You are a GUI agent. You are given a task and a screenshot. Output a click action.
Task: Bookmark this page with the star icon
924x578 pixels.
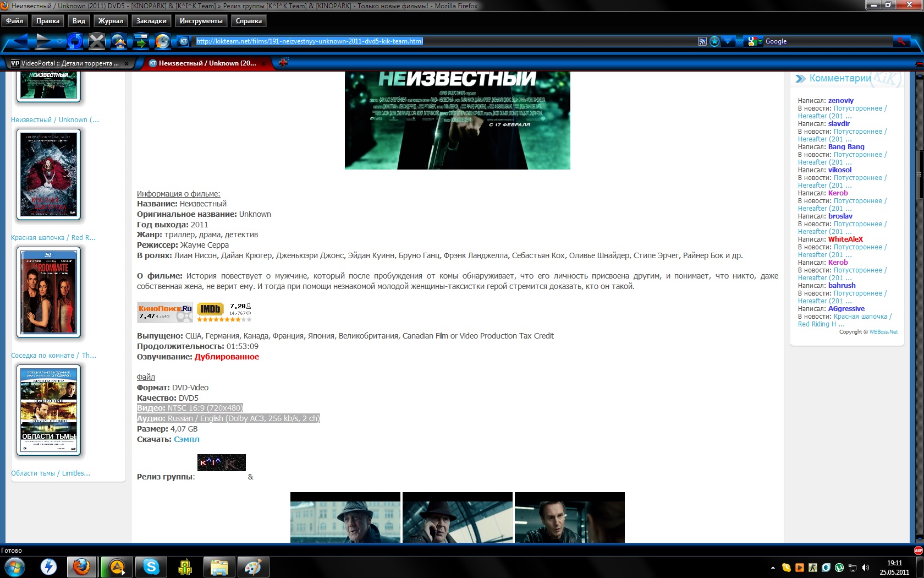coord(714,41)
